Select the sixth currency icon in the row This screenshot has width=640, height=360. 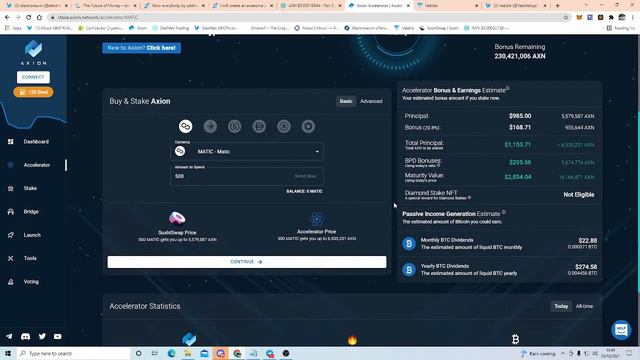click(x=308, y=127)
